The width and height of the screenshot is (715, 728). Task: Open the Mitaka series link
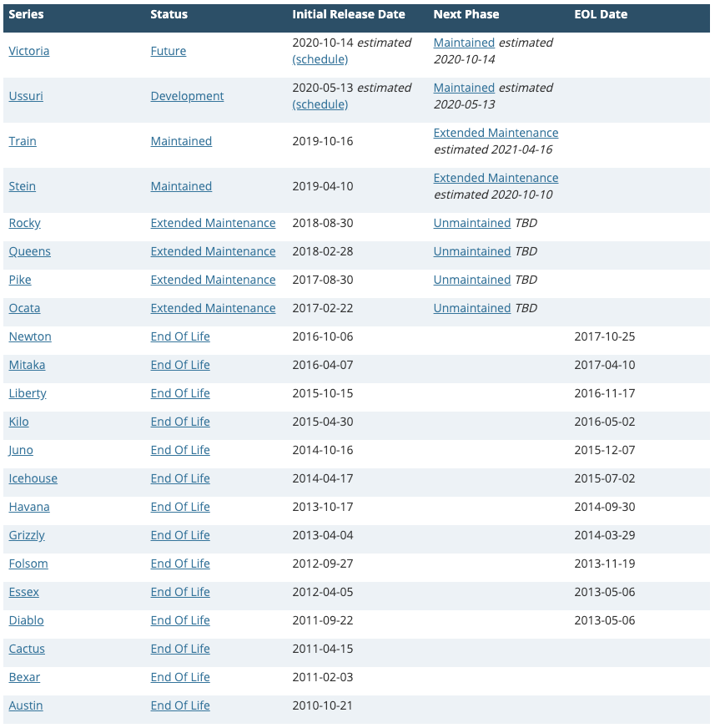(x=27, y=365)
